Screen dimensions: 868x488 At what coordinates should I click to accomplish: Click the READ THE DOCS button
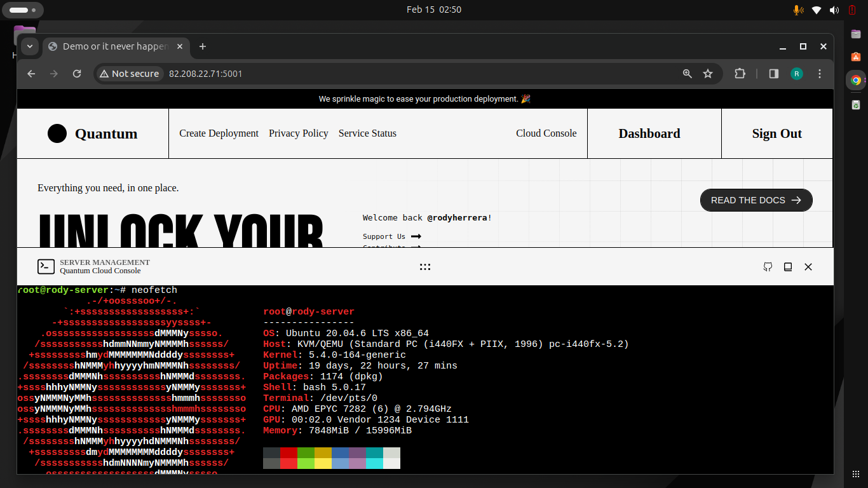(756, 200)
